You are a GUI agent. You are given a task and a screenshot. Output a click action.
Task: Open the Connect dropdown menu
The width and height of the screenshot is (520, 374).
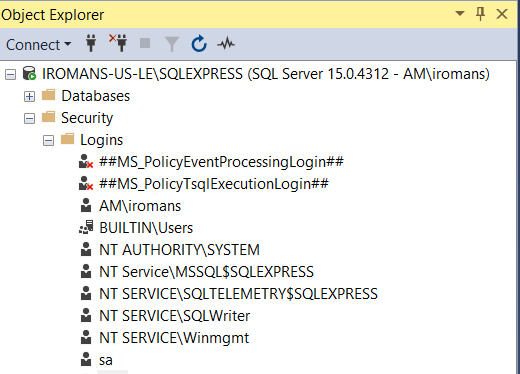tap(38, 45)
